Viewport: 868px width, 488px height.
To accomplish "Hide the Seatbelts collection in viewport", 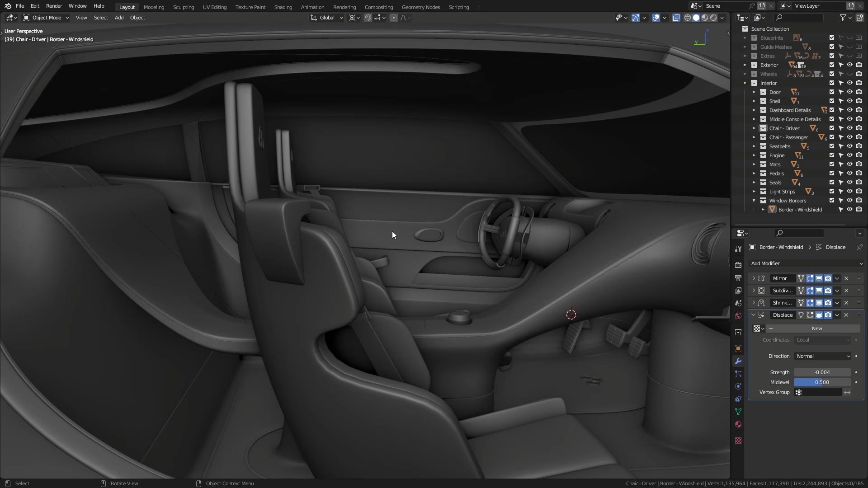I will click(849, 146).
